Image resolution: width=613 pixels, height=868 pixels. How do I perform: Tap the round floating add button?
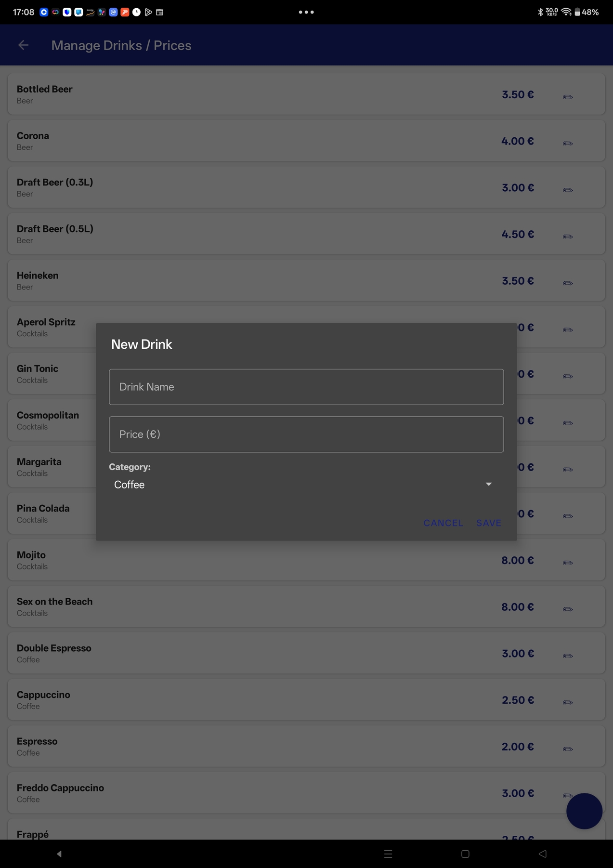coord(584,811)
